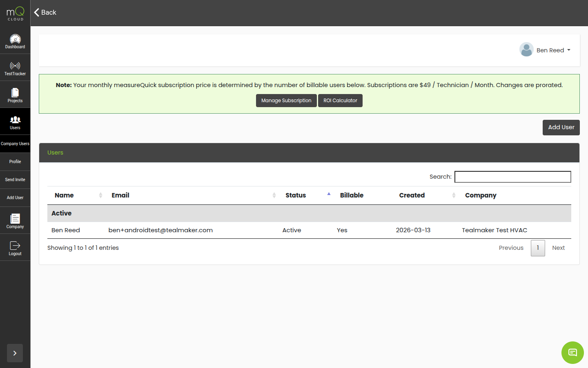Switch to Company Users
588x368 pixels.
click(x=15, y=144)
